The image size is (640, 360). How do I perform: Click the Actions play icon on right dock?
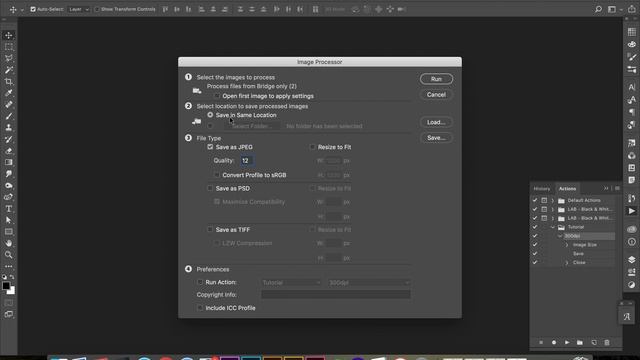[631, 211]
